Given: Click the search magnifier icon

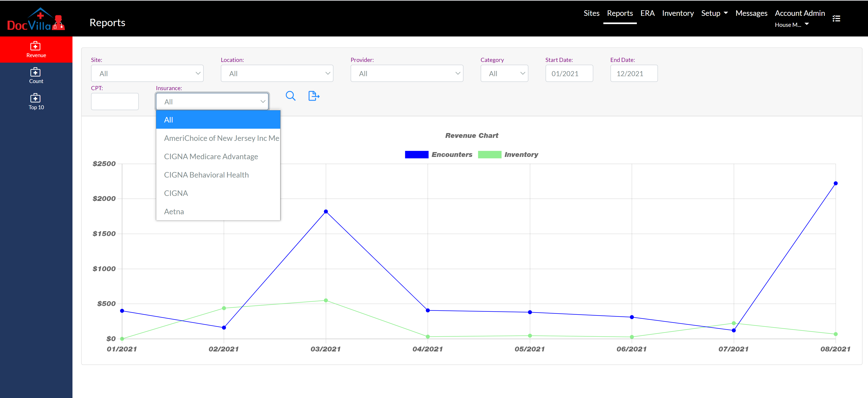Looking at the screenshot, I should (x=290, y=96).
